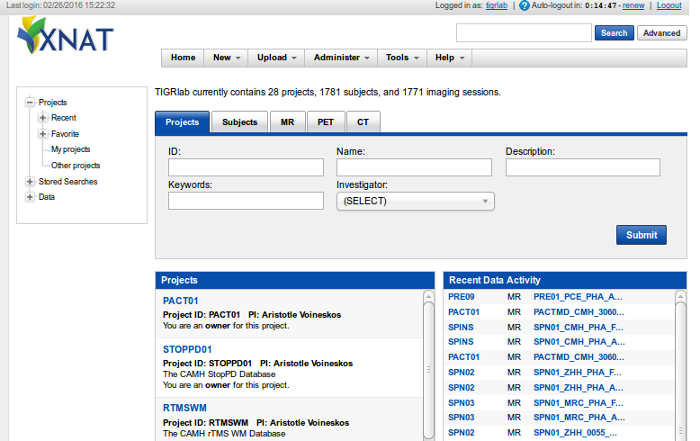700x441 pixels.
Task: Focus the top search text box
Action: pos(524,33)
